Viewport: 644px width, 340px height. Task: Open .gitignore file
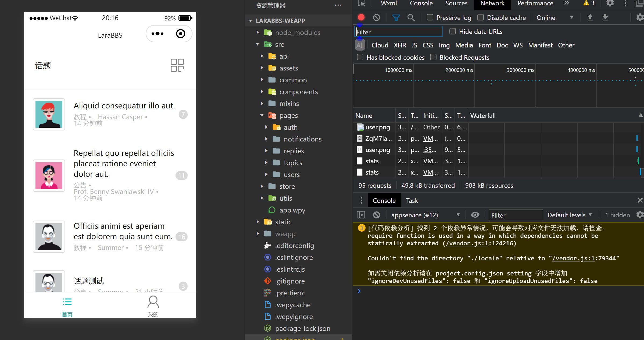click(290, 281)
